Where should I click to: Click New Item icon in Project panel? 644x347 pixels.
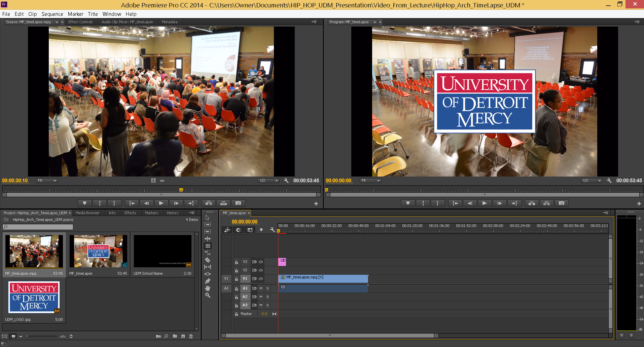[183, 336]
